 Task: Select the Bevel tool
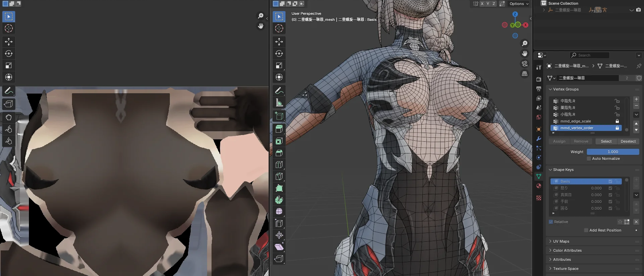click(x=279, y=153)
